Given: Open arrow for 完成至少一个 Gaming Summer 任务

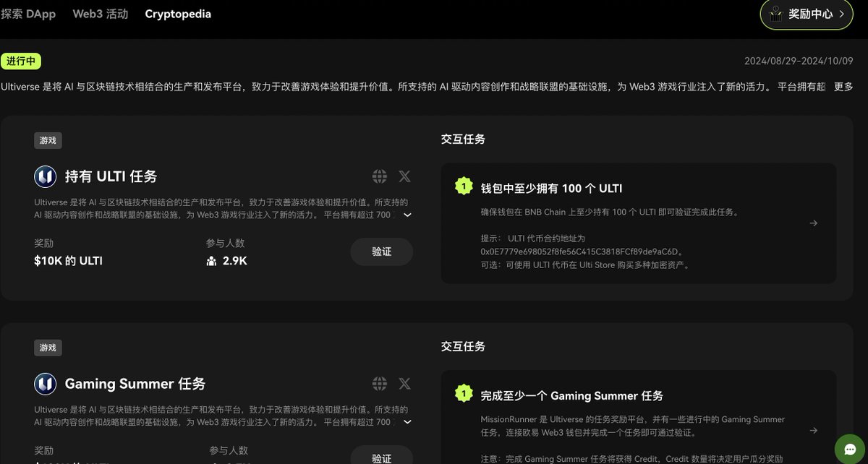Looking at the screenshot, I should (813, 431).
